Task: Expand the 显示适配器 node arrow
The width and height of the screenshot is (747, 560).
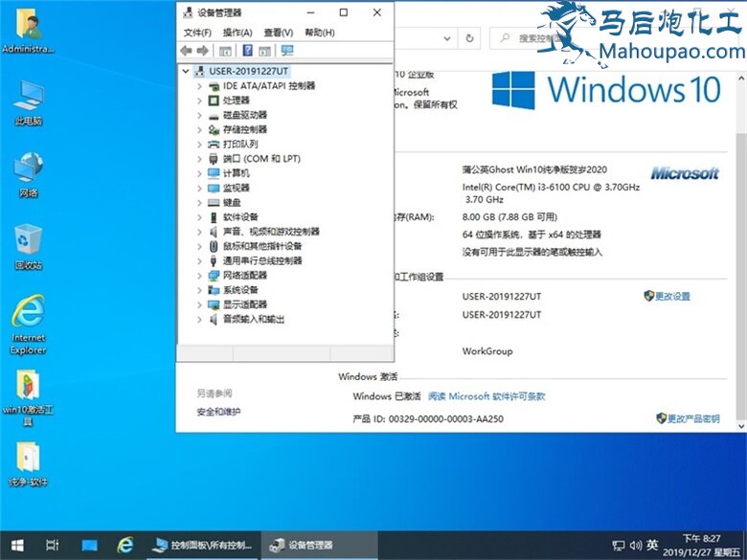Action: point(199,304)
